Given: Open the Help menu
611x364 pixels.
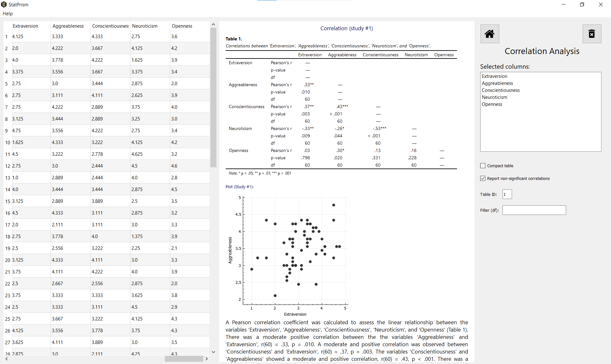Looking at the screenshot, I should tap(8, 13).
